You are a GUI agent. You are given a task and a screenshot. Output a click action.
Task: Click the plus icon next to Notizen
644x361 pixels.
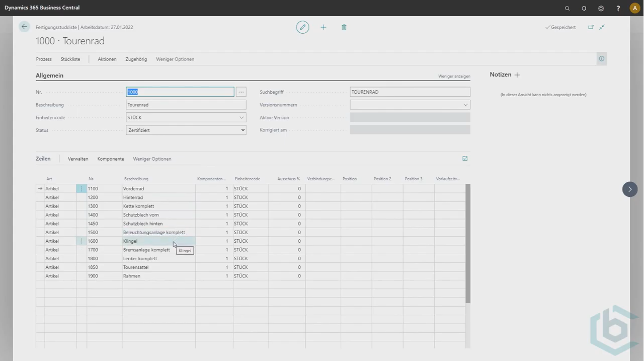pyautogui.click(x=517, y=75)
